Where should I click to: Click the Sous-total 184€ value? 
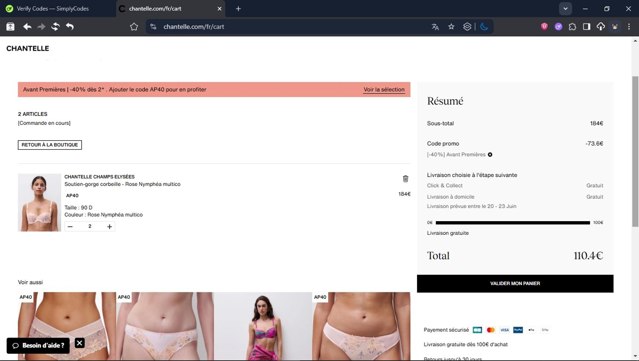pos(597,123)
